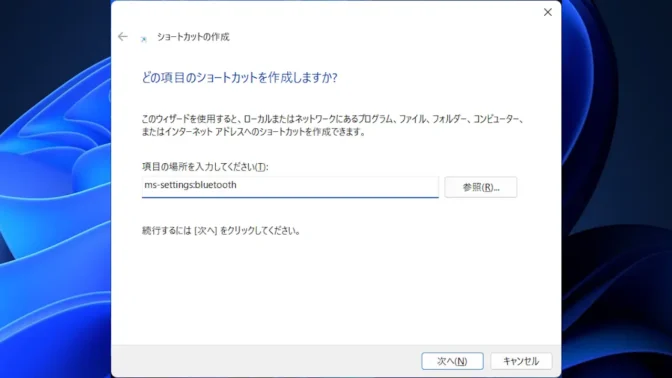This screenshot has height=378, width=672.
Task: Click the wizard description paragraph
Action: pyautogui.click(x=333, y=125)
